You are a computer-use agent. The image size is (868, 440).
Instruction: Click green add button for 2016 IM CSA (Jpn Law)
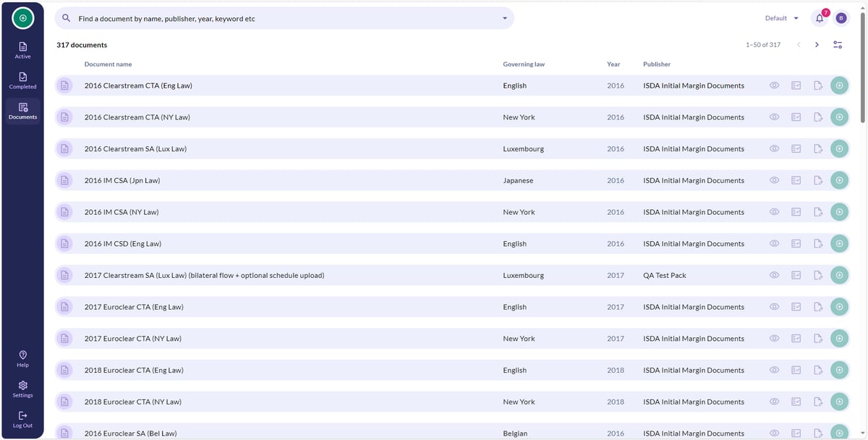[x=839, y=180]
